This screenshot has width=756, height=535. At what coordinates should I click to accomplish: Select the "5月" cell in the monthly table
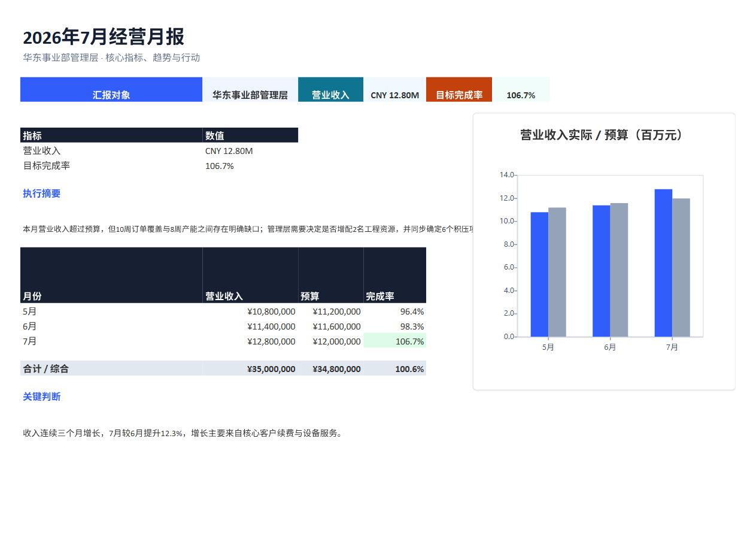pos(111,312)
